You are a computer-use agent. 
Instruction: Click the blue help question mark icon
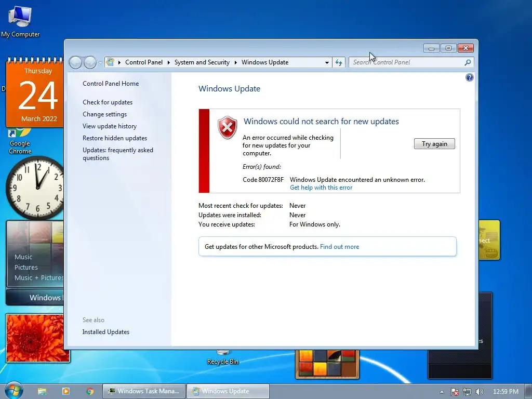tap(469, 78)
